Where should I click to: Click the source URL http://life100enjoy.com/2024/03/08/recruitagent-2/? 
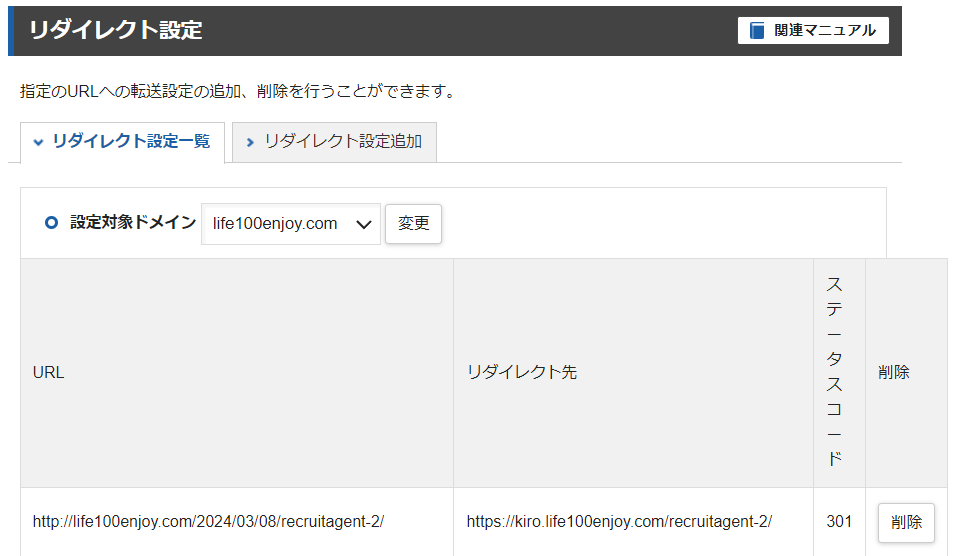tap(208, 522)
